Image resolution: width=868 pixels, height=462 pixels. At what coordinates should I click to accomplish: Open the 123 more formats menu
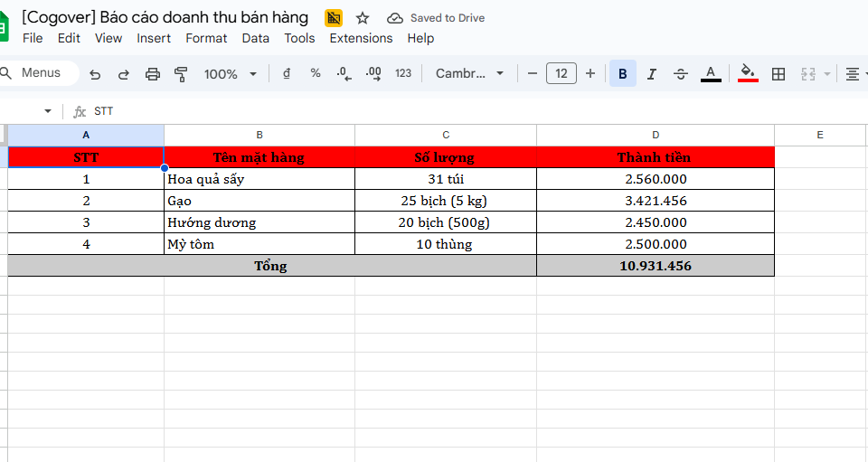(403, 73)
